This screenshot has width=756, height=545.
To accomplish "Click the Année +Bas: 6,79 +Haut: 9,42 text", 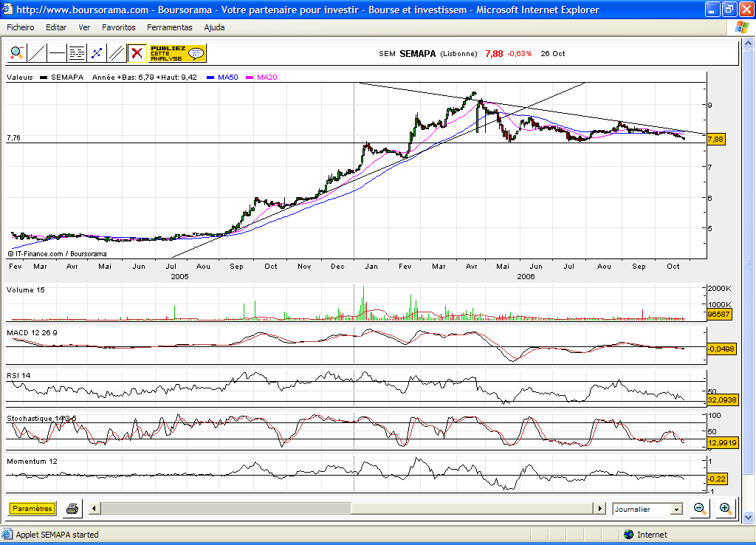I will tap(145, 77).
